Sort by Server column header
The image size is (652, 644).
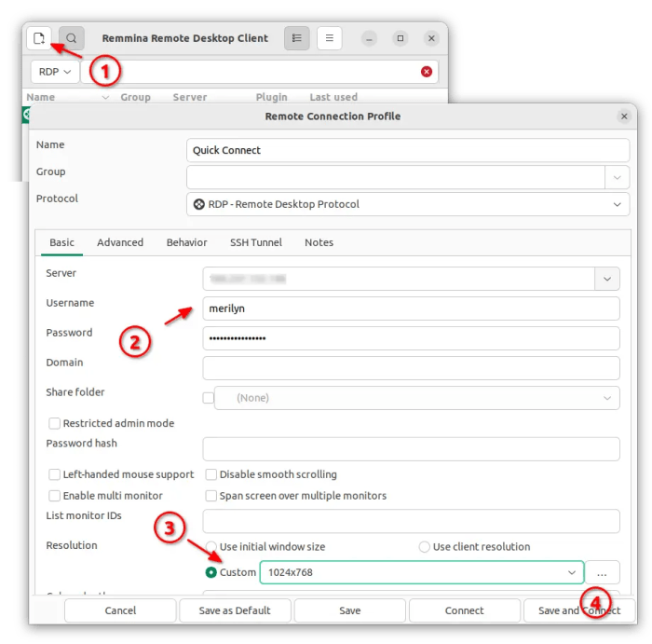coord(190,97)
